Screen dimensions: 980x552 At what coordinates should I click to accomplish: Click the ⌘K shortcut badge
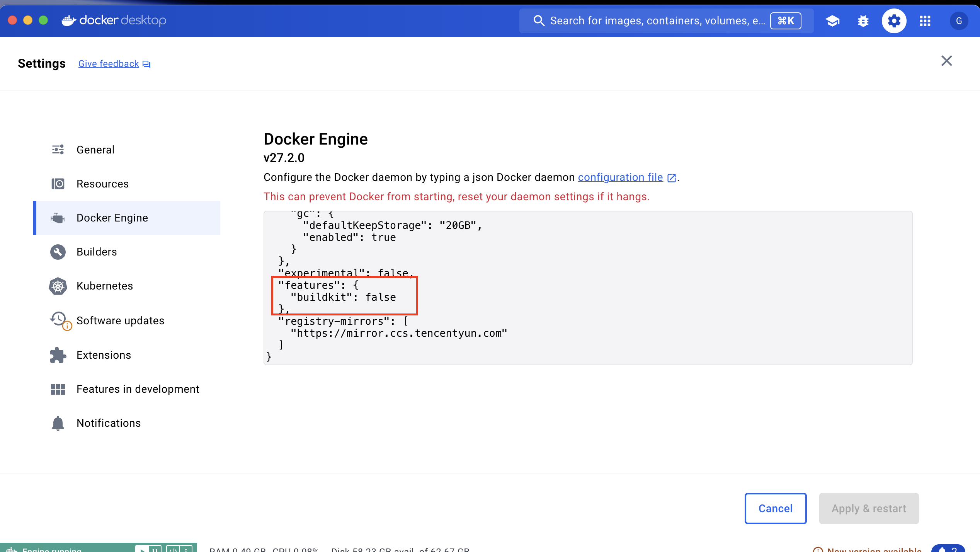pyautogui.click(x=786, y=20)
